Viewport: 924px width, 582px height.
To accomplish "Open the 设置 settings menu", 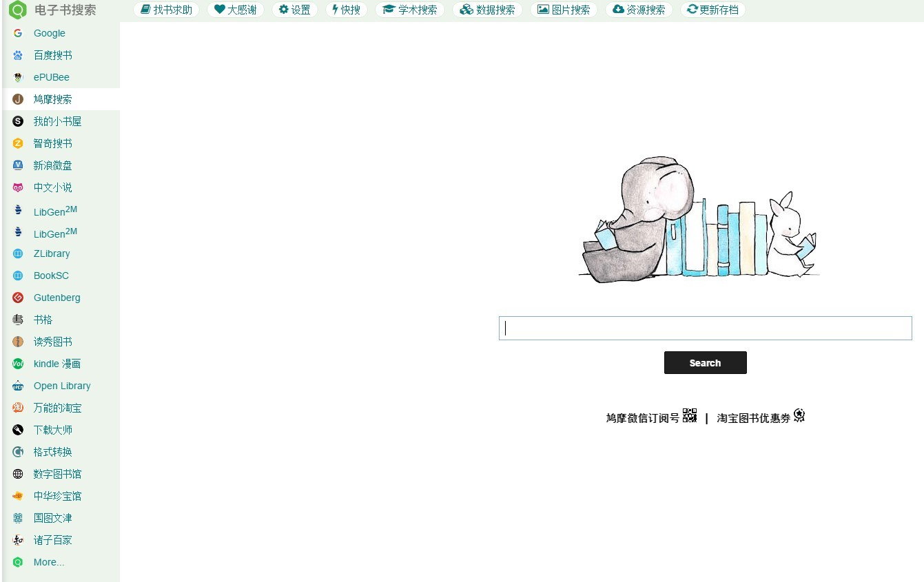I will [294, 10].
